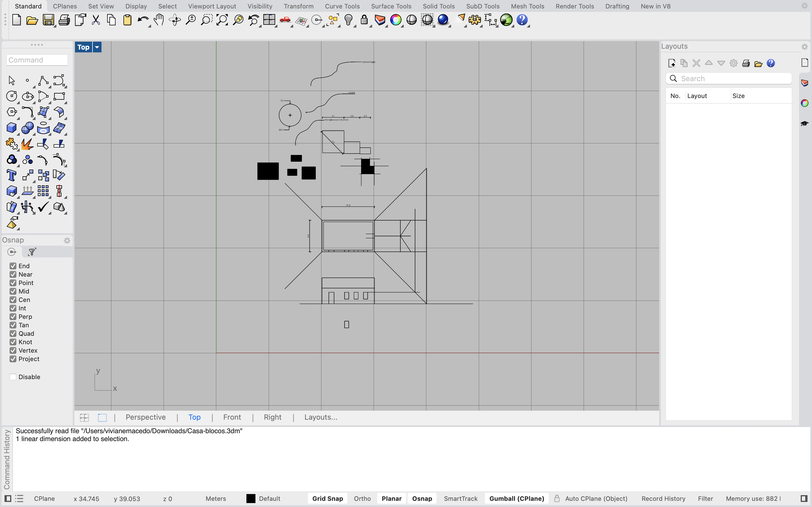The image size is (812, 507).
Task: Click the Lock objects padlock icon
Action: [364, 20]
